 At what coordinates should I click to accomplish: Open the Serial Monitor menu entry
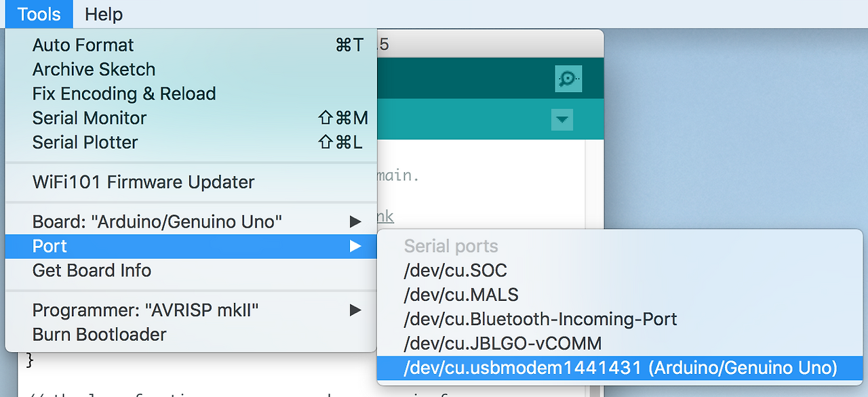pos(89,118)
